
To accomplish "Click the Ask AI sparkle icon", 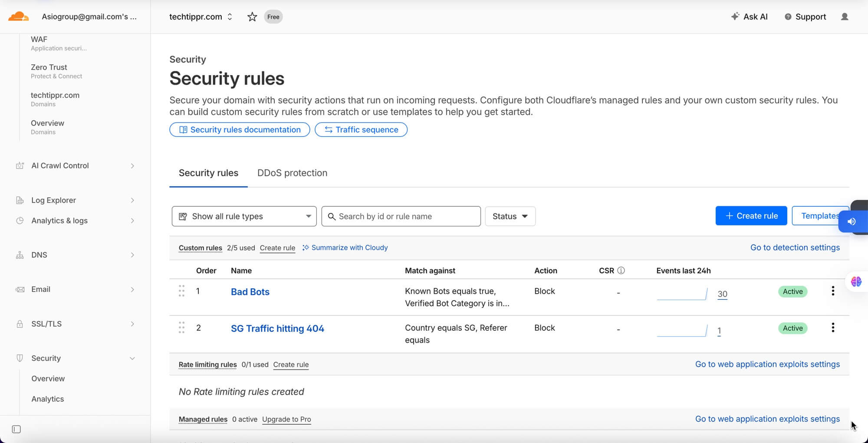I will pos(735,17).
